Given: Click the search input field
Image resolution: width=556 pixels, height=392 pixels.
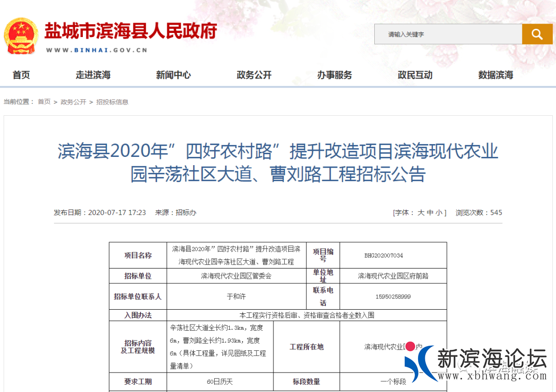Looking at the screenshot, I should click(x=448, y=34).
